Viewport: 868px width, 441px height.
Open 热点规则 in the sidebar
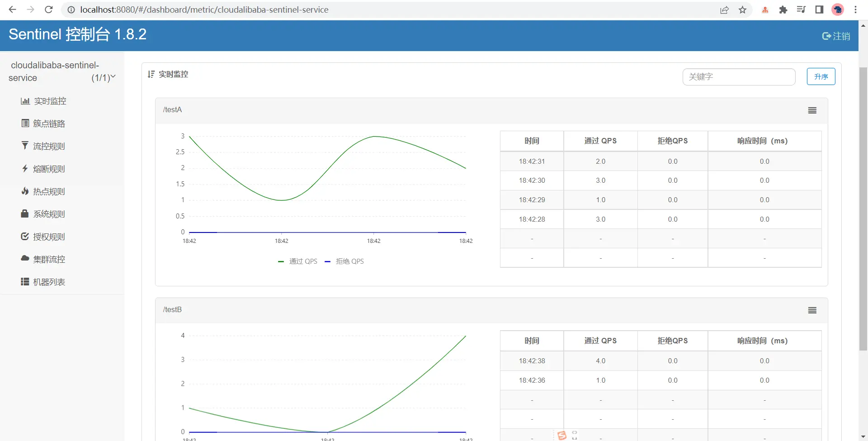(49, 191)
